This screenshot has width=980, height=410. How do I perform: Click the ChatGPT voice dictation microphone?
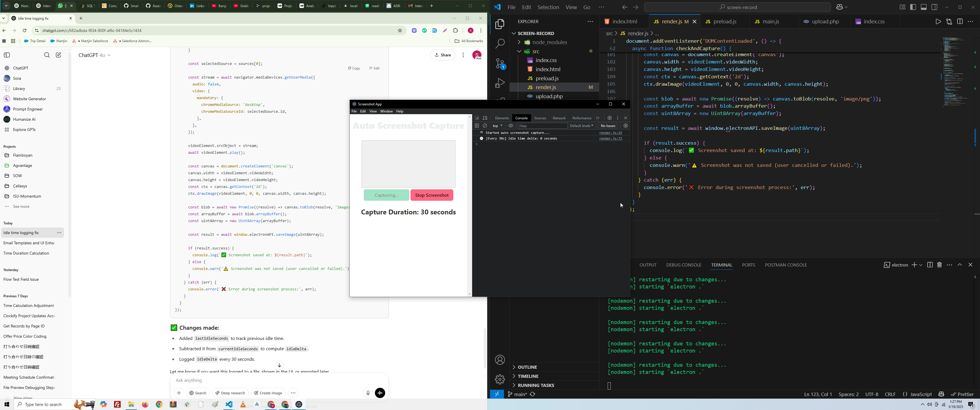[367, 393]
